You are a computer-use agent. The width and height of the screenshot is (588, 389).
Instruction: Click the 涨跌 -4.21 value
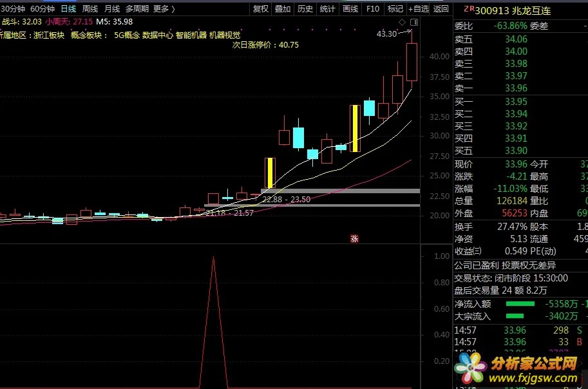pyautogui.click(x=517, y=176)
